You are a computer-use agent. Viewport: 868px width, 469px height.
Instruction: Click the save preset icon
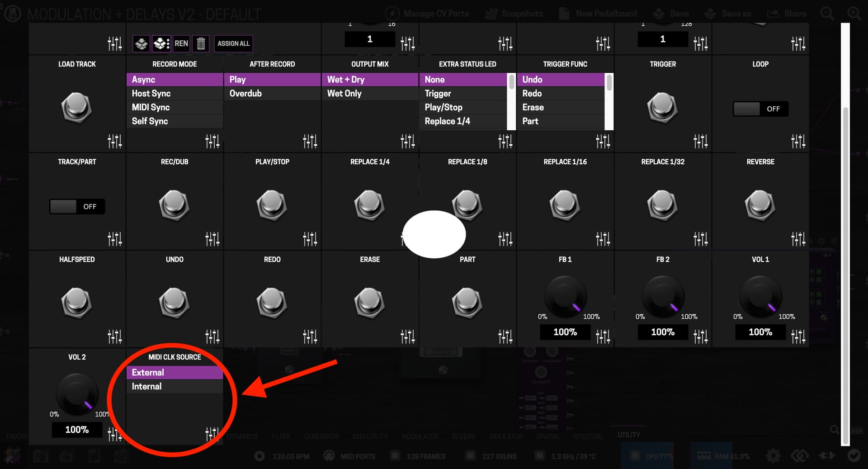[x=141, y=43]
